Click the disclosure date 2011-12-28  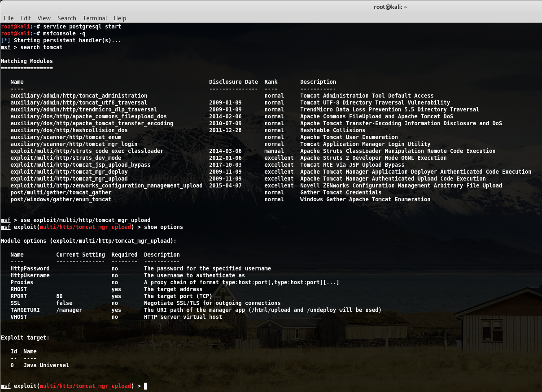point(225,130)
